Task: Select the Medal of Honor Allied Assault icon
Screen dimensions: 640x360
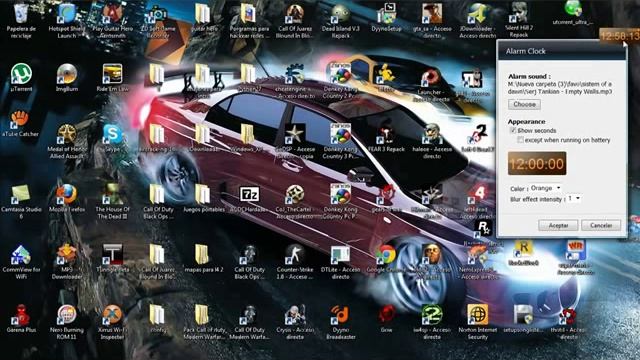Action: (67, 134)
